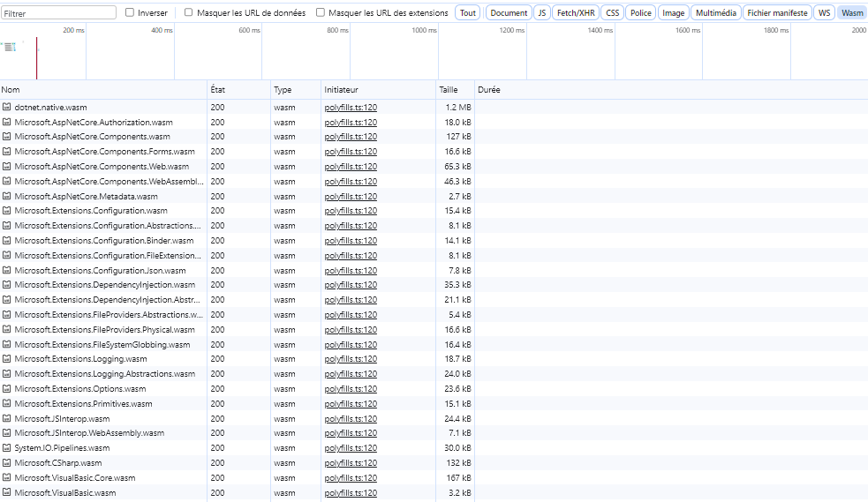
Task: Select the Microsoft.Extensions.Configuration.FileExtension request name
Action: (x=108, y=256)
